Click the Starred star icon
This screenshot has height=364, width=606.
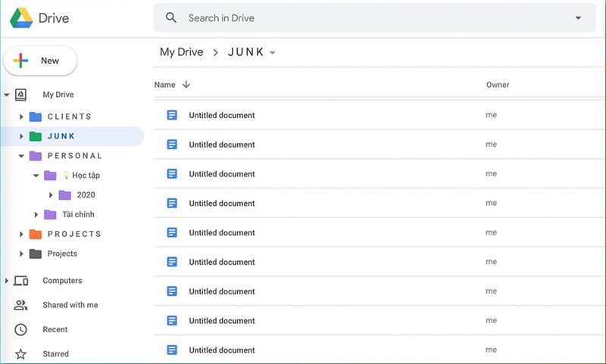21,353
